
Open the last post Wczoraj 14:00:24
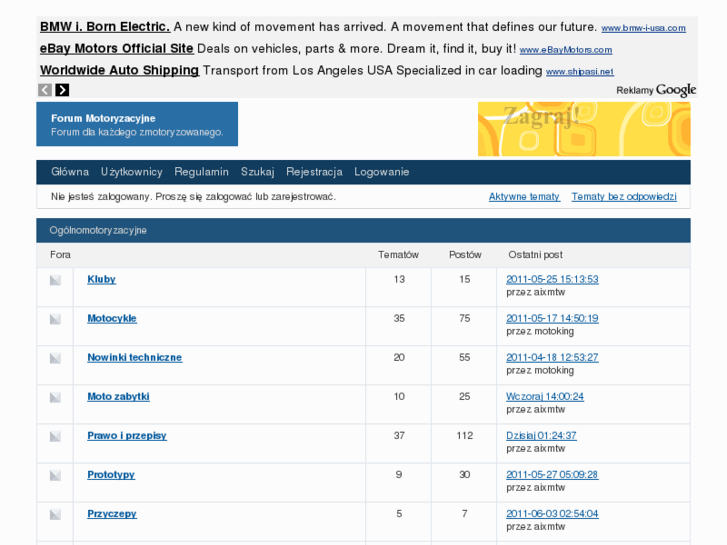click(x=545, y=397)
